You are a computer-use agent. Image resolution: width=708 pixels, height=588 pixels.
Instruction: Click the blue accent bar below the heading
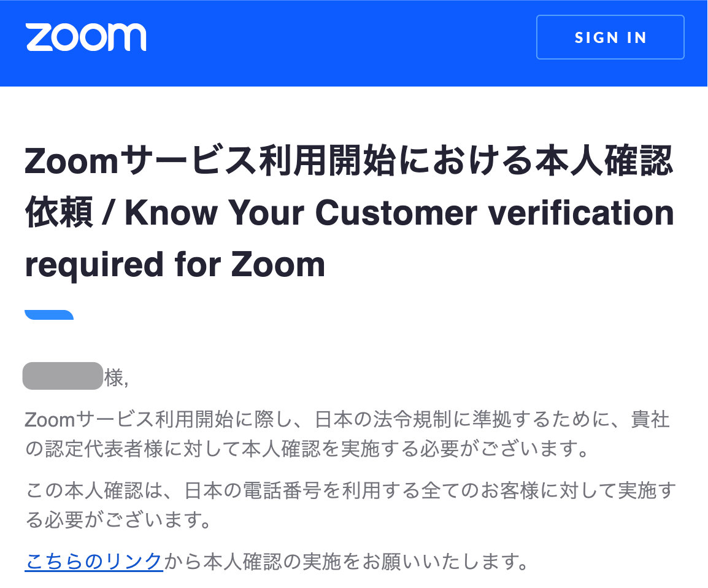click(x=49, y=315)
